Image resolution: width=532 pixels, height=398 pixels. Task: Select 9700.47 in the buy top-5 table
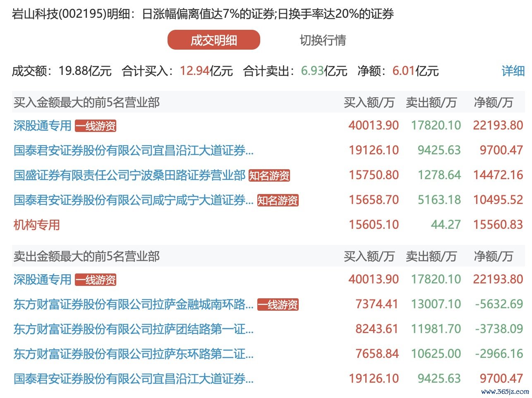pos(501,150)
